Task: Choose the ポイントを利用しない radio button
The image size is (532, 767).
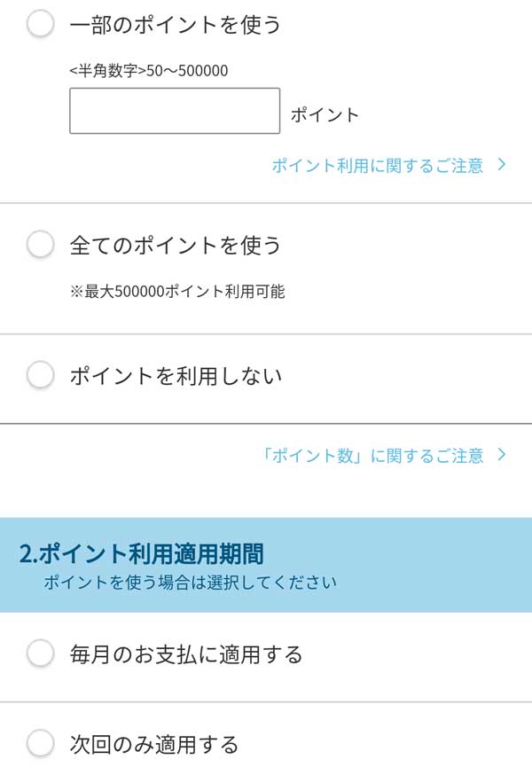Action: (41, 376)
